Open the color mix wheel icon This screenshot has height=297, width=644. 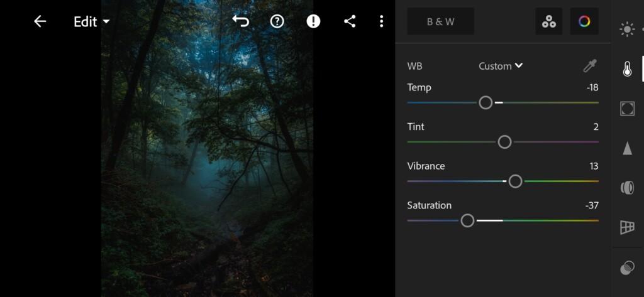click(584, 21)
